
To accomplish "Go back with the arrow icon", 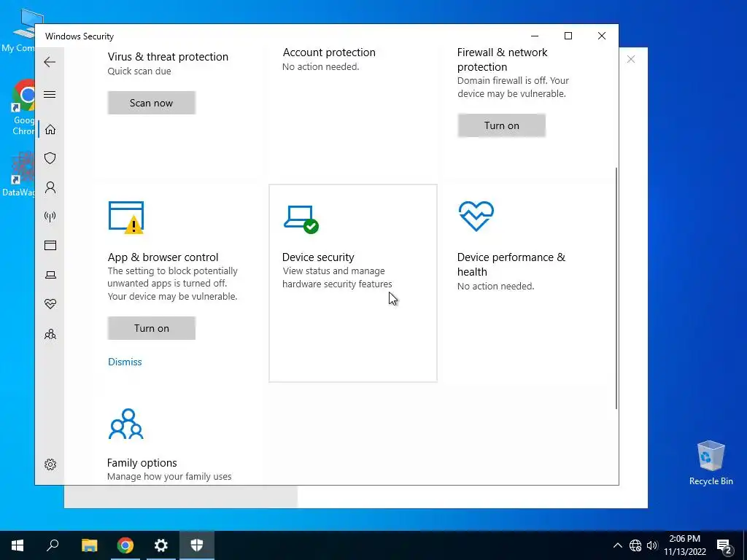I will (x=50, y=62).
